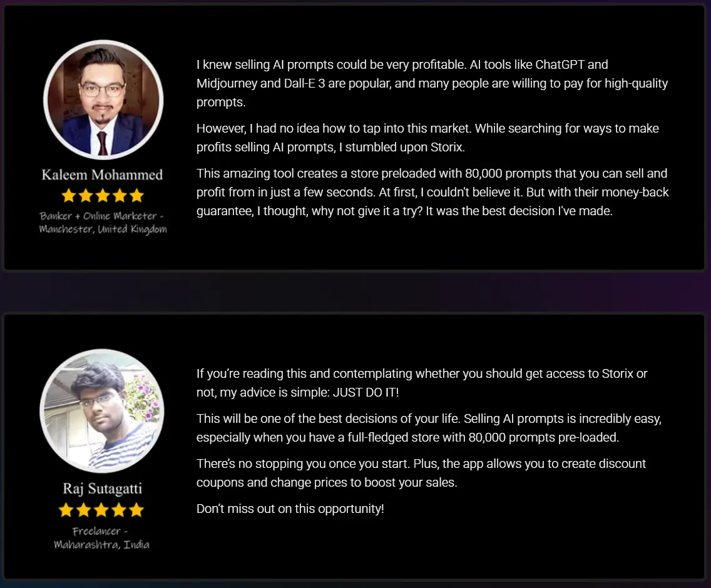Click third star under Raj Sutagatti

pos(101,510)
